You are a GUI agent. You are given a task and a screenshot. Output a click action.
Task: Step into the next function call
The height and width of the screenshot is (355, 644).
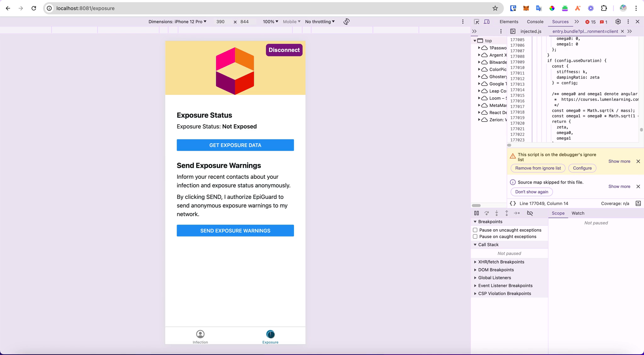[x=497, y=213]
